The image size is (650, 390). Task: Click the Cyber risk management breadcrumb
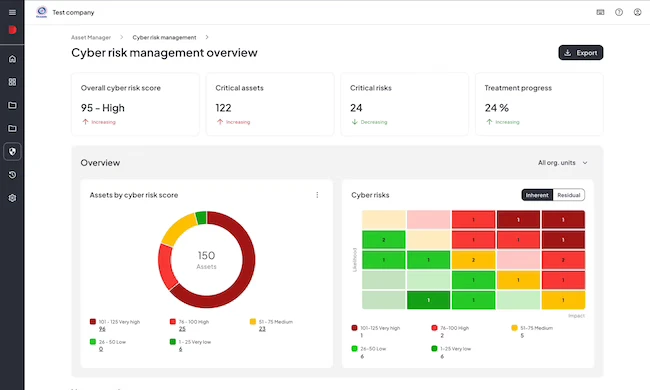pyautogui.click(x=164, y=37)
